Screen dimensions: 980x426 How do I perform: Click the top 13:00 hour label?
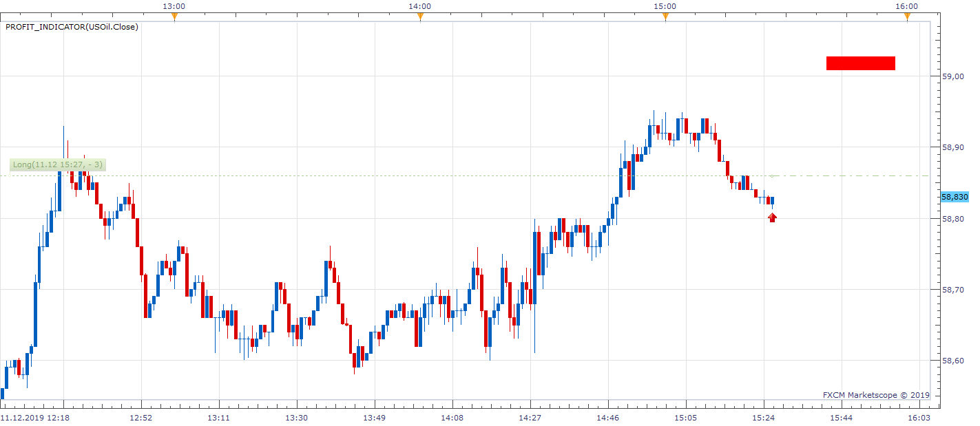click(174, 6)
